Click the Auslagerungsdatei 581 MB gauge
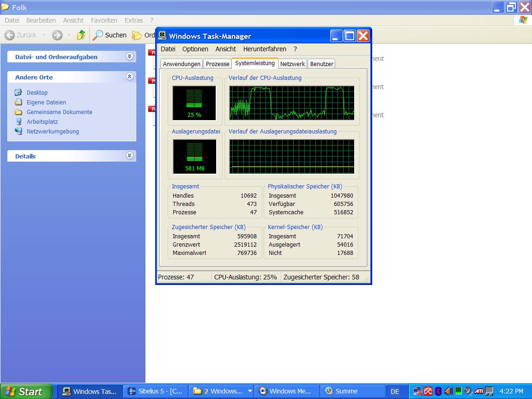The width and height of the screenshot is (532, 399). (x=194, y=157)
